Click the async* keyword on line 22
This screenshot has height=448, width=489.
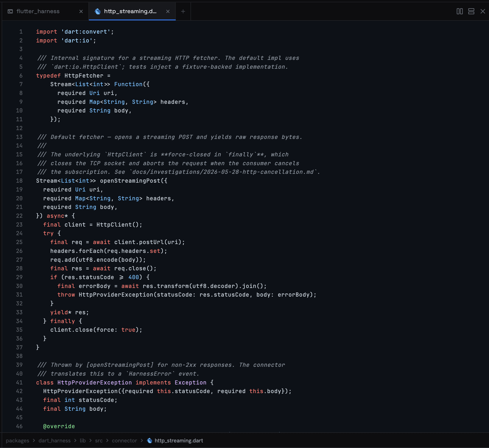click(57, 216)
